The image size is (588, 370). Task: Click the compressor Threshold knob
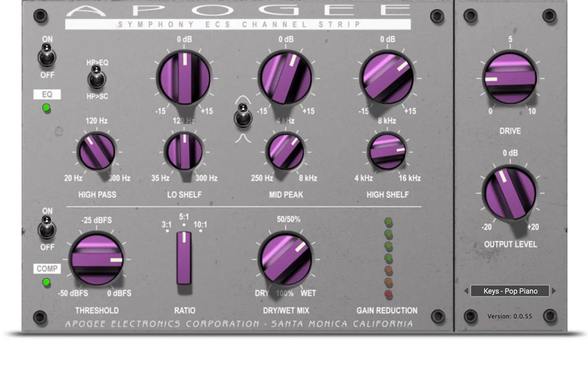(97, 259)
